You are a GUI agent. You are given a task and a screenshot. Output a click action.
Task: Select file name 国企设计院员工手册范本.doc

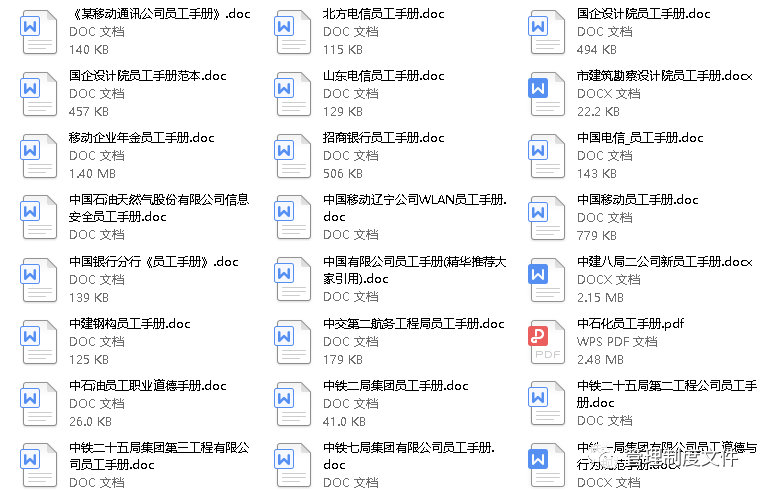[147, 75]
